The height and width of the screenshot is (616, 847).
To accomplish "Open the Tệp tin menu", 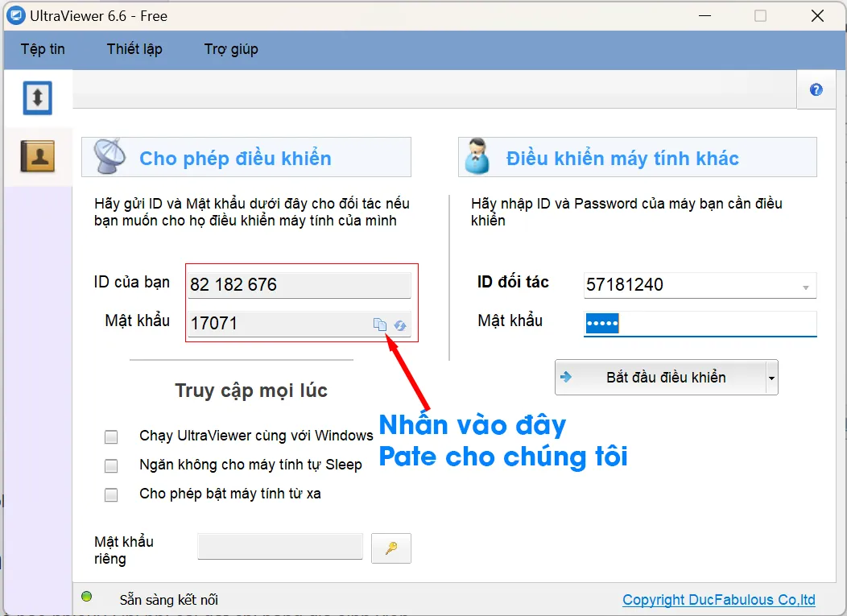I will [x=42, y=49].
